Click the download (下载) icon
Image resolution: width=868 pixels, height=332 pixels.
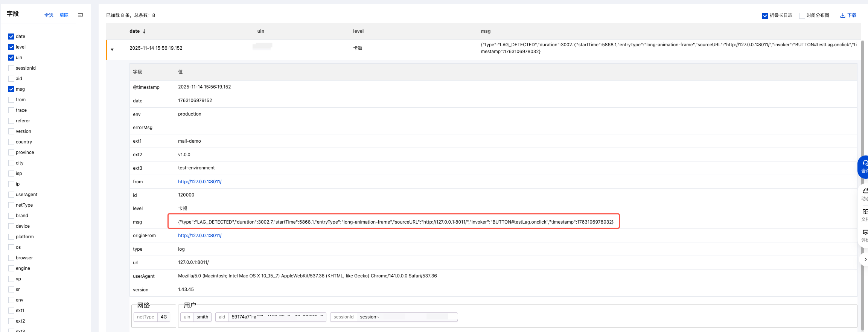click(842, 15)
